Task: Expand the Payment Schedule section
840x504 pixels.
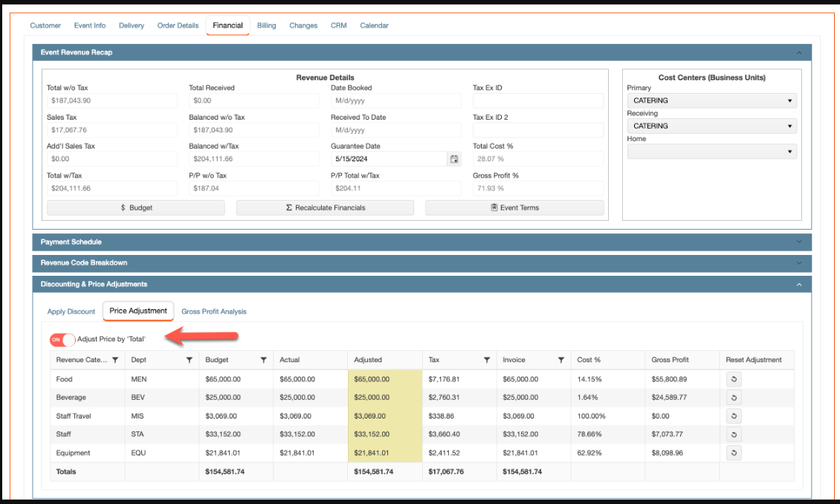Action: coord(421,242)
